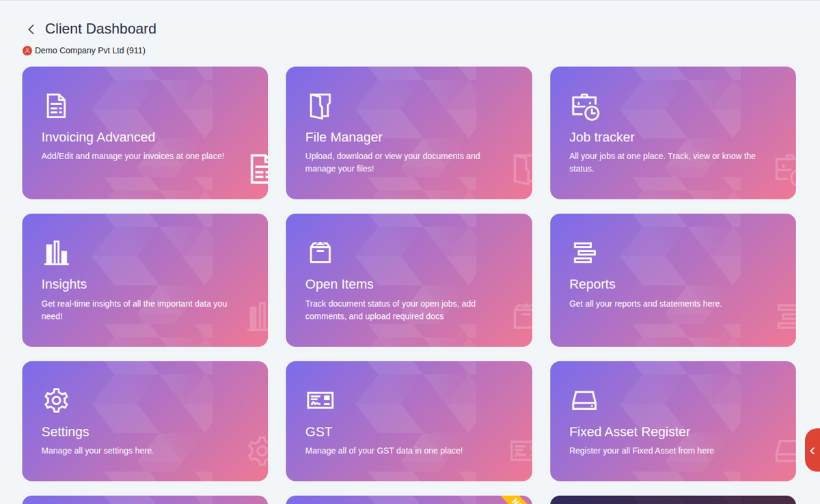Open the GST title
Screen dimensions: 820x504
click(x=319, y=432)
